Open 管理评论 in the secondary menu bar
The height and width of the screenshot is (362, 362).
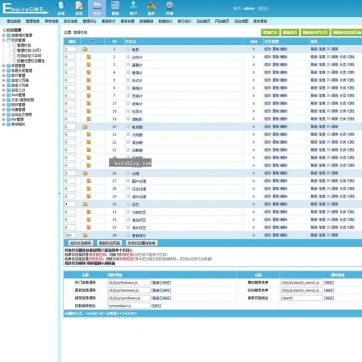point(89,21)
